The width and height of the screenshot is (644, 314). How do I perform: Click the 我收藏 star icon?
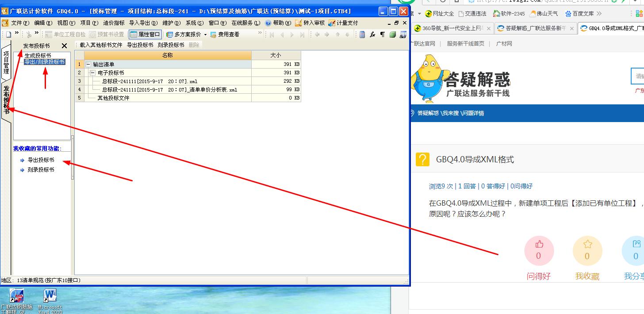pyautogui.click(x=587, y=244)
